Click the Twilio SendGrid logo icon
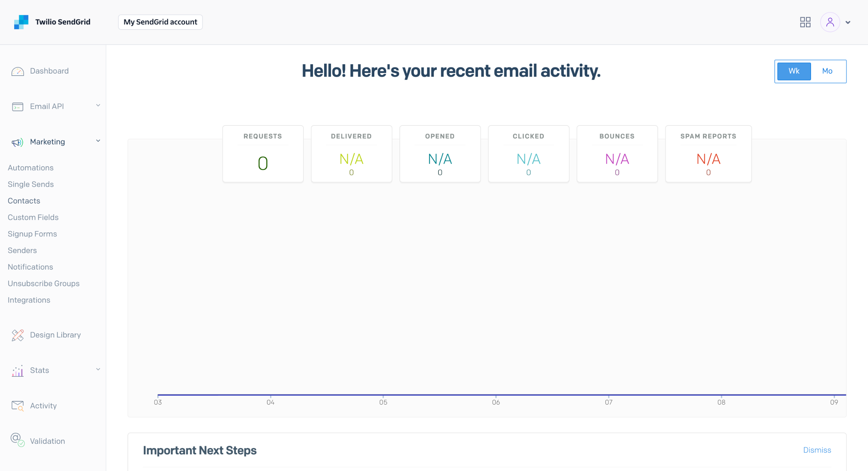Image resolution: width=868 pixels, height=471 pixels. coord(21,22)
